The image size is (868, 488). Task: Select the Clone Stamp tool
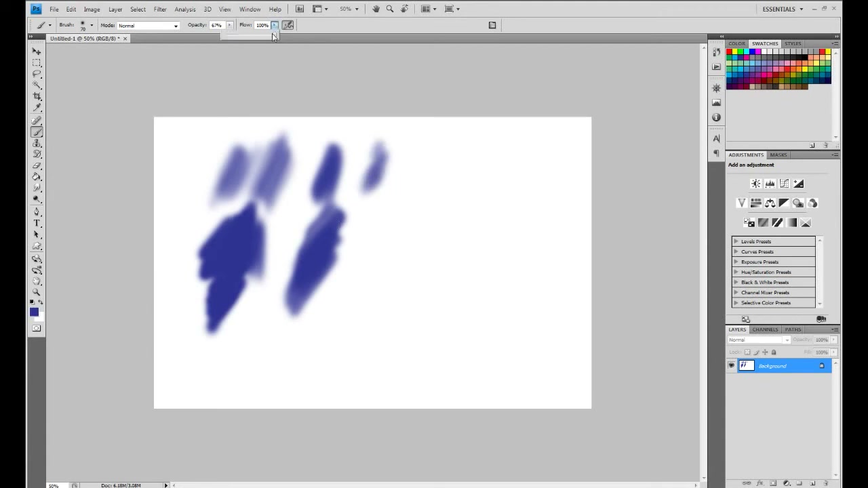tap(37, 144)
